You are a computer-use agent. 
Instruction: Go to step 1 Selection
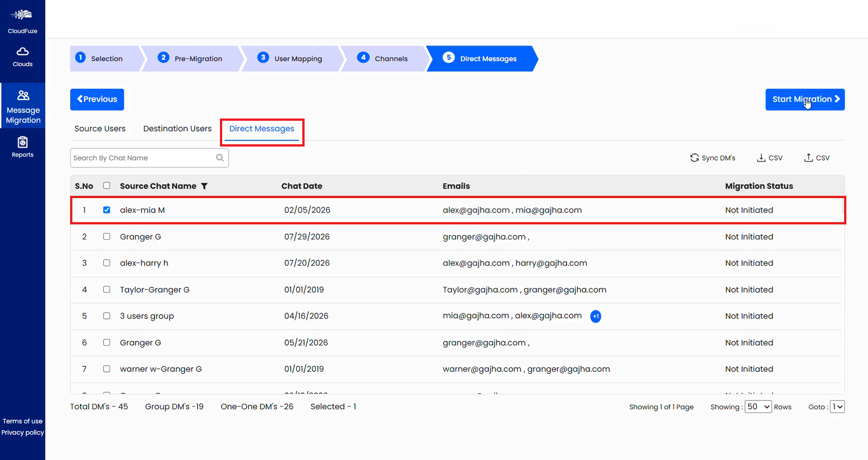coord(105,58)
